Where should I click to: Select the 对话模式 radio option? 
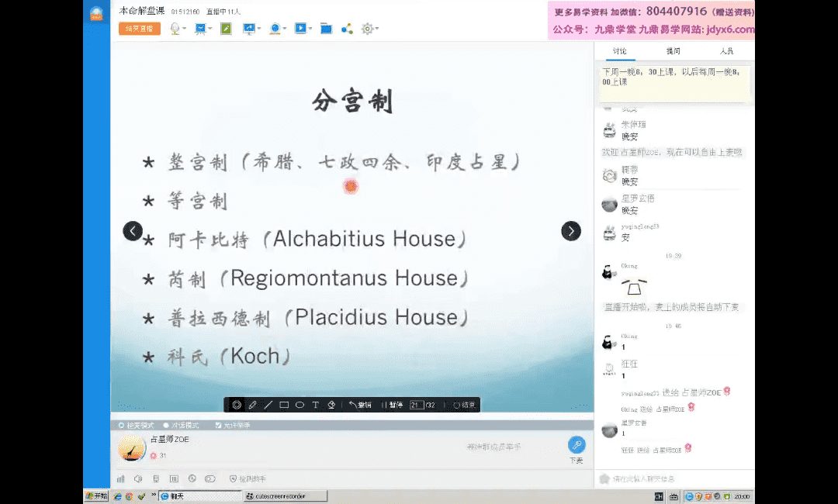(x=166, y=426)
